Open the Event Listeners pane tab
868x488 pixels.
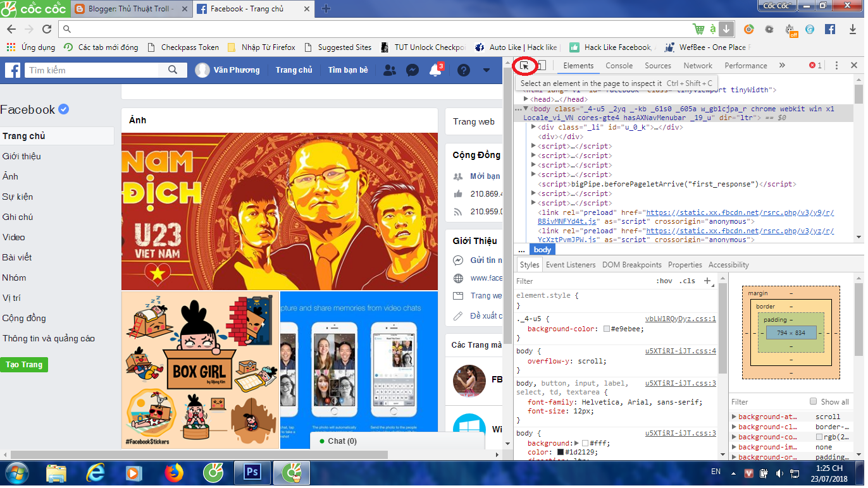click(571, 265)
